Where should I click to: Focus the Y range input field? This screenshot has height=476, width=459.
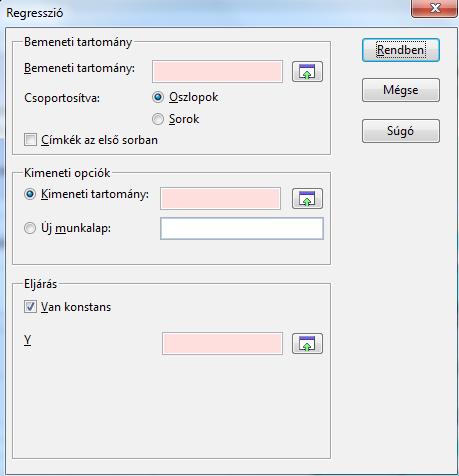click(222, 343)
